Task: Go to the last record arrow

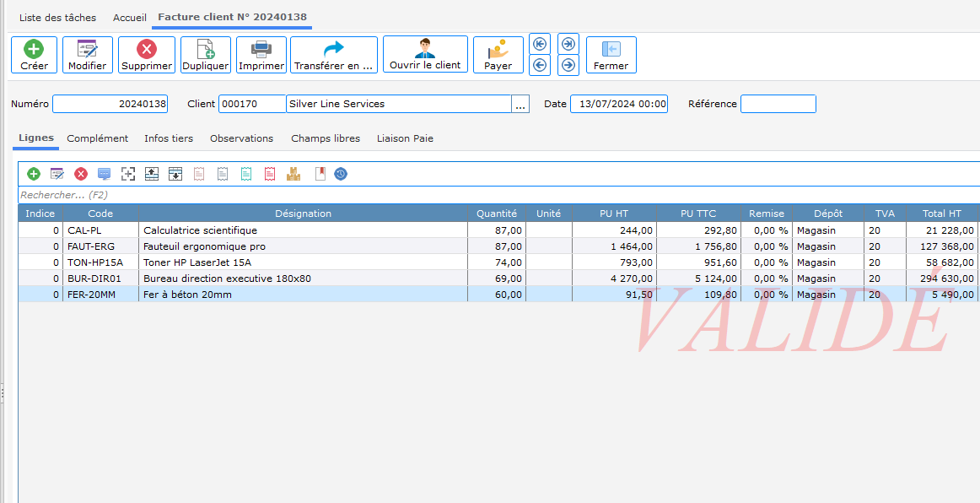Action: tap(568, 44)
